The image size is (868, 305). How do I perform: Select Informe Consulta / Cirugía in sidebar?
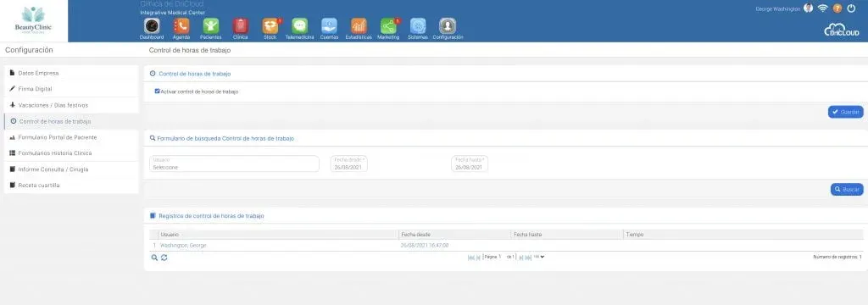click(x=71, y=169)
